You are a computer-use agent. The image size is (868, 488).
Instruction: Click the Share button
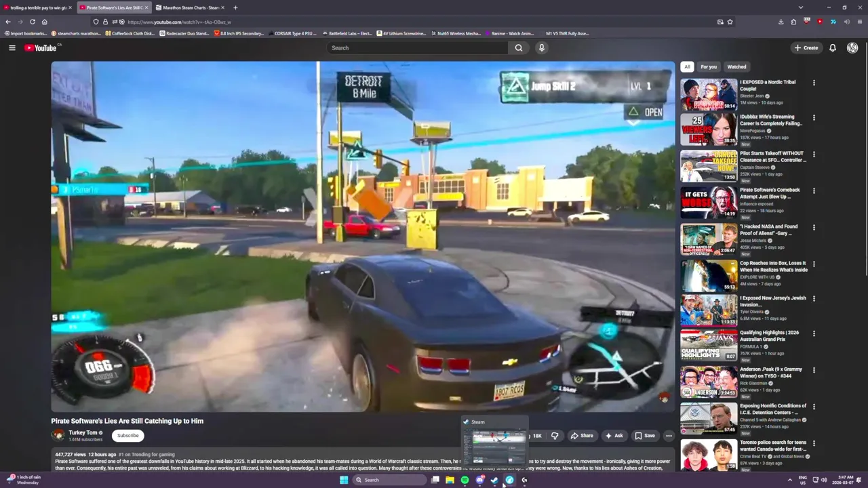coord(582,435)
